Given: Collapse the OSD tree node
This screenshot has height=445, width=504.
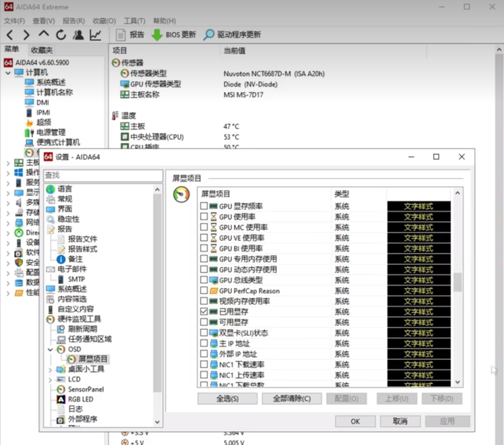Looking at the screenshot, I should click(x=51, y=349).
